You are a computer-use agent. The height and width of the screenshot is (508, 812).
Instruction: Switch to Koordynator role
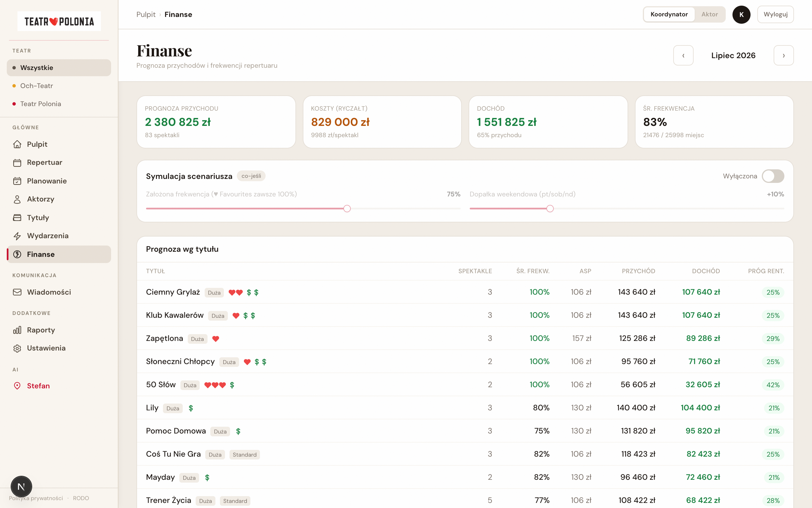click(669, 14)
